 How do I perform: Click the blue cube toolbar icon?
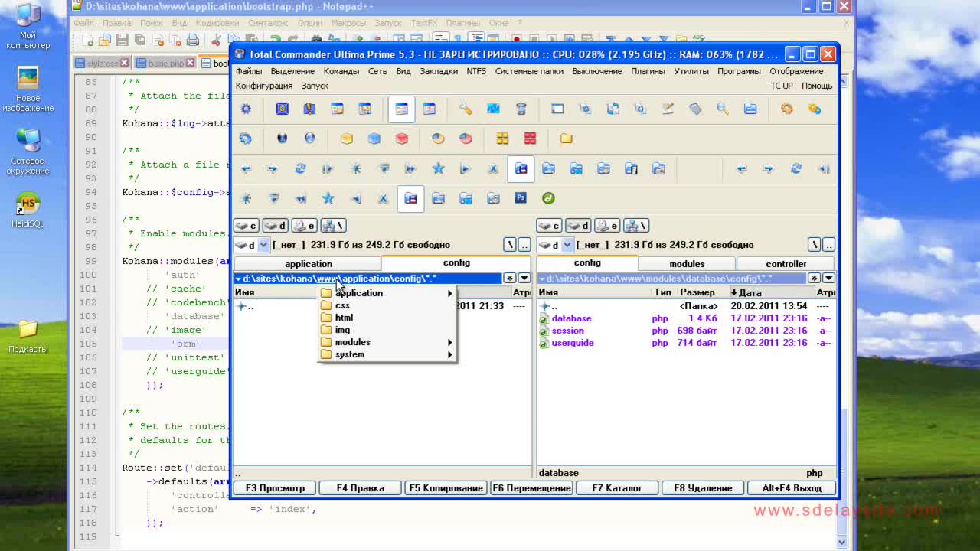(374, 139)
